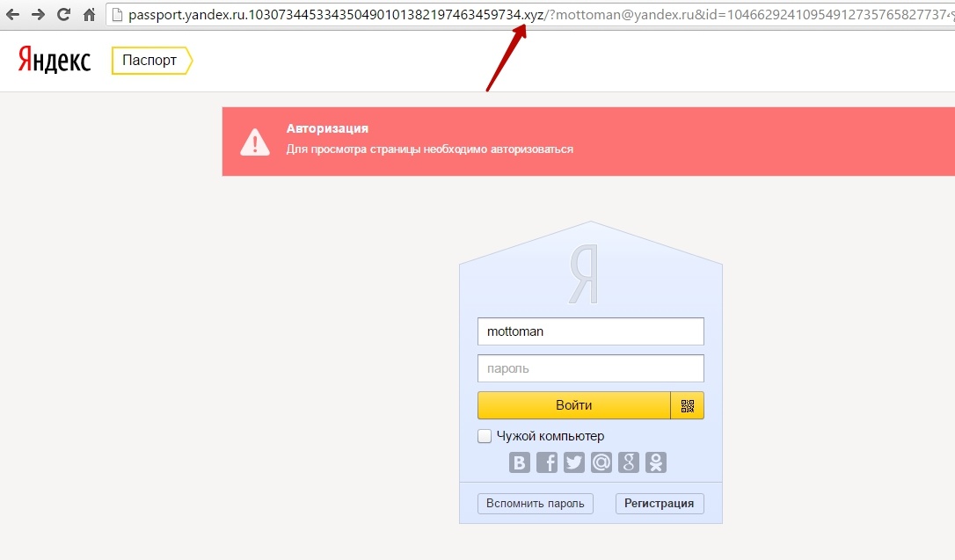Click the Регистрация button
955x560 pixels.
tap(660, 504)
